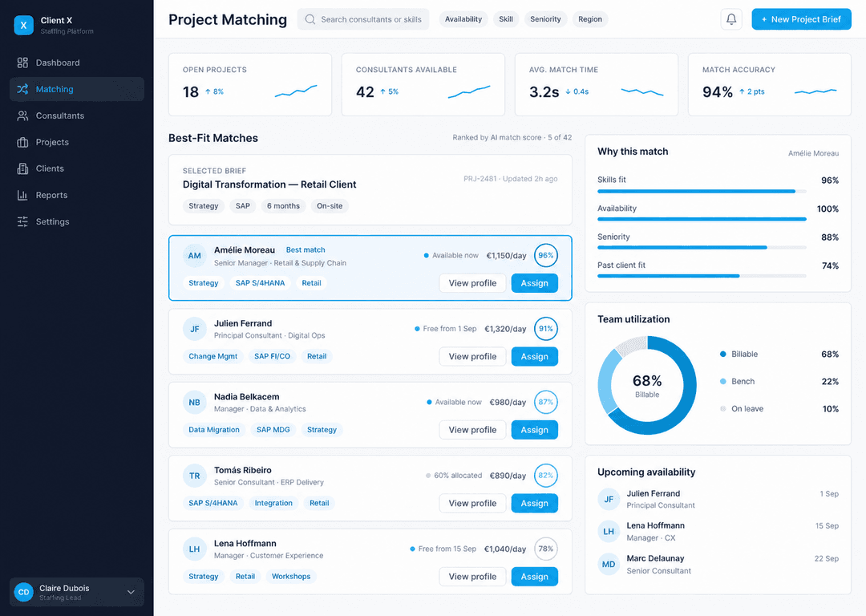View profile of Amélie Moreau
The width and height of the screenshot is (866, 616).
click(473, 283)
